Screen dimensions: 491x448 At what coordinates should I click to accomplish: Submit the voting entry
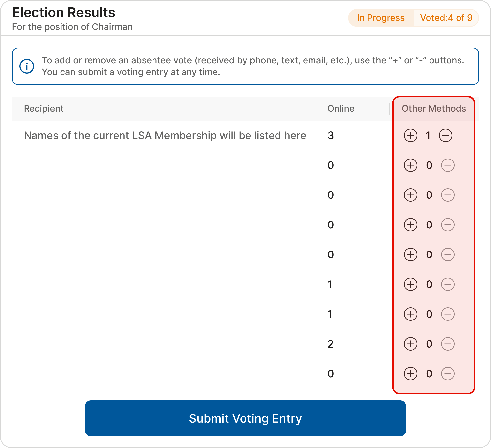coord(245,418)
